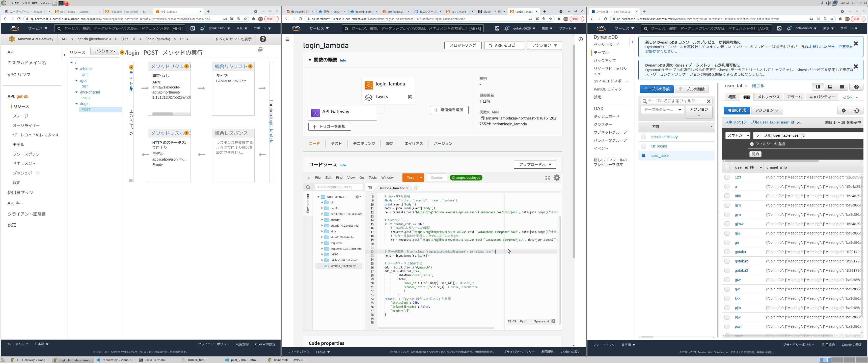Image resolution: width=868 pixels, height=363 pixels.
Task: Open the editor search magnifier icon
Action: pos(308,187)
